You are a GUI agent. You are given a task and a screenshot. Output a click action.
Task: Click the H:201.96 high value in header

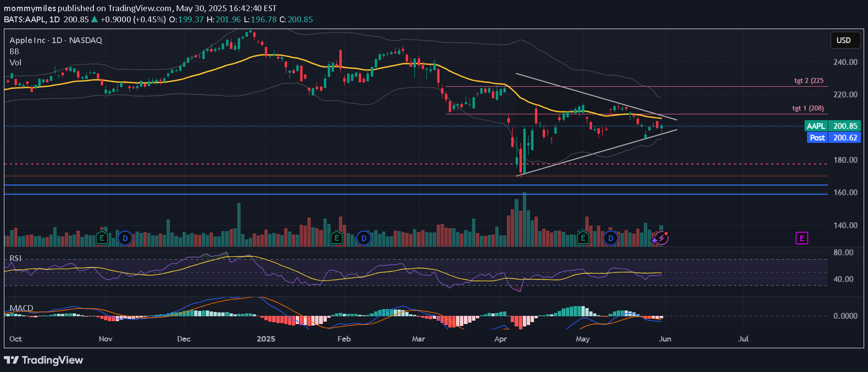coord(224,19)
